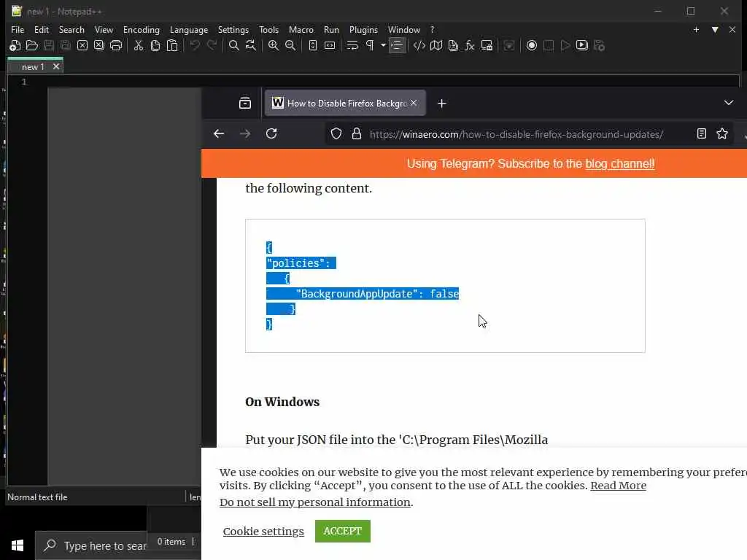Open dropdown arrow next to pilcrow icon
The width and height of the screenshot is (747, 560).
point(383,46)
